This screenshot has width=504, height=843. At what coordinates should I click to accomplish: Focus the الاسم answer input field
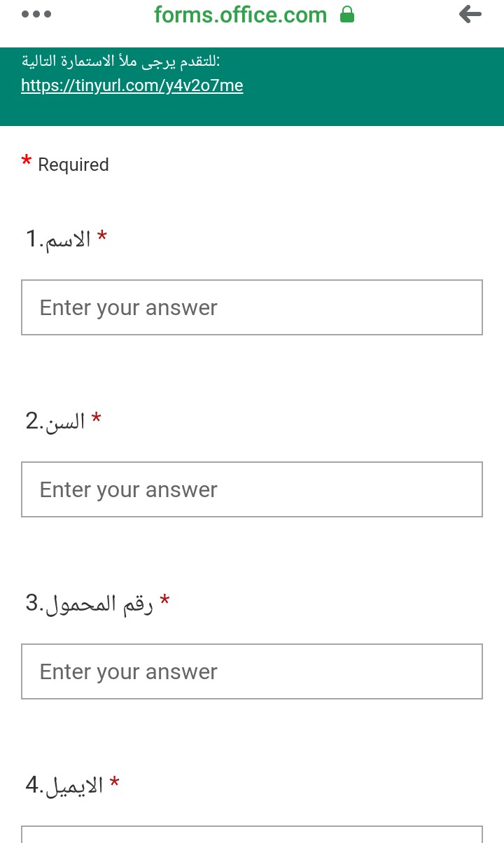(x=252, y=307)
